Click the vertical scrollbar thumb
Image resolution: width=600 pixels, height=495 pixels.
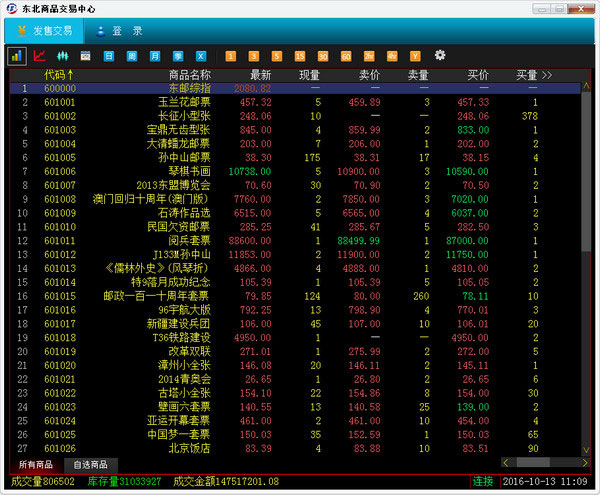(x=586, y=171)
